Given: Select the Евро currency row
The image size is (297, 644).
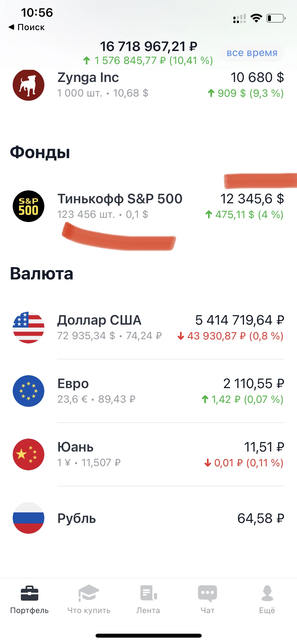Looking at the screenshot, I should [148, 391].
